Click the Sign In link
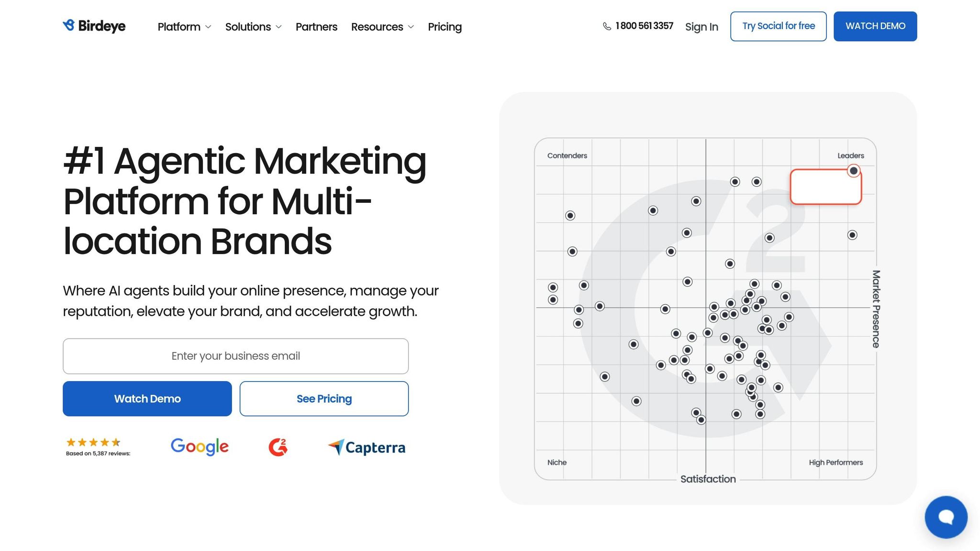The height and width of the screenshot is (551, 980). pyautogui.click(x=702, y=27)
